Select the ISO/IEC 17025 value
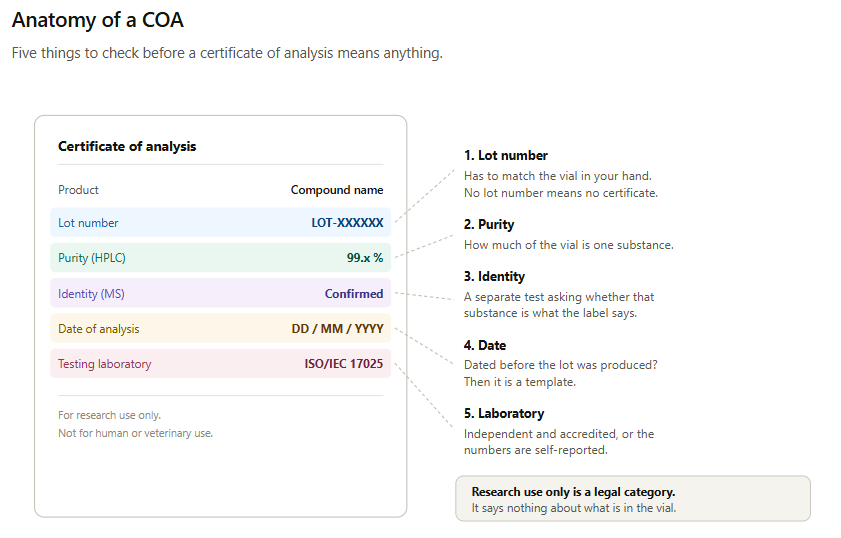The height and width of the screenshot is (538, 841). click(344, 364)
